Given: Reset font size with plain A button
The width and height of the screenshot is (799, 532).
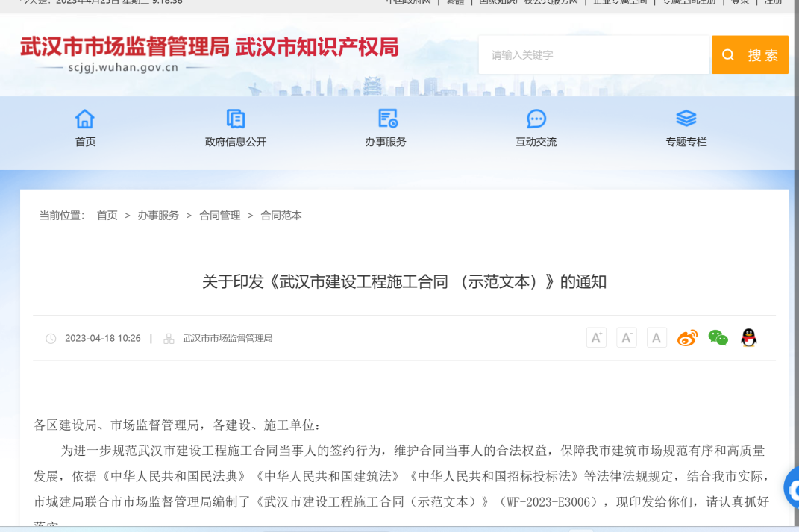Looking at the screenshot, I should pyautogui.click(x=657, y=338).
